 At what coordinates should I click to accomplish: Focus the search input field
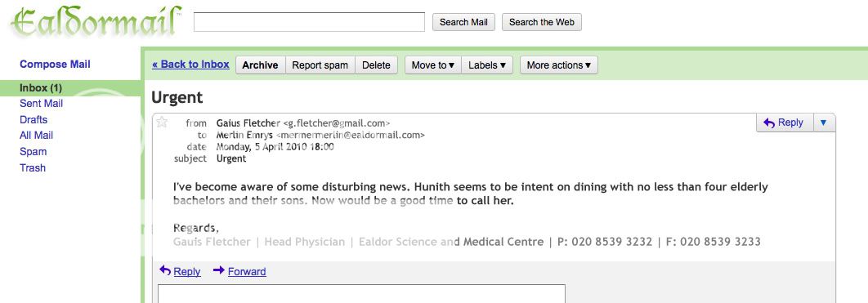coord(309,22)
